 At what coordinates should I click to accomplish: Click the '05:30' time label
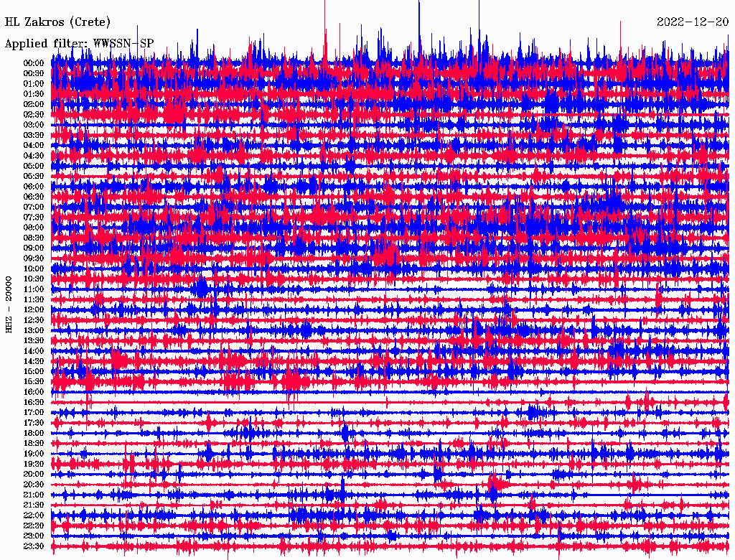pyautogui.click(x=34, y=177)
